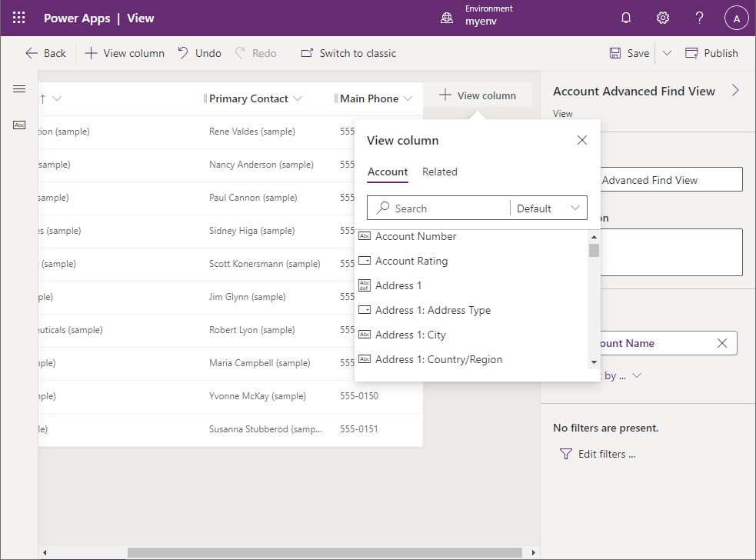Click the view name field Advanced Find View
The image size is (756, 560).
tap(671, 179)
